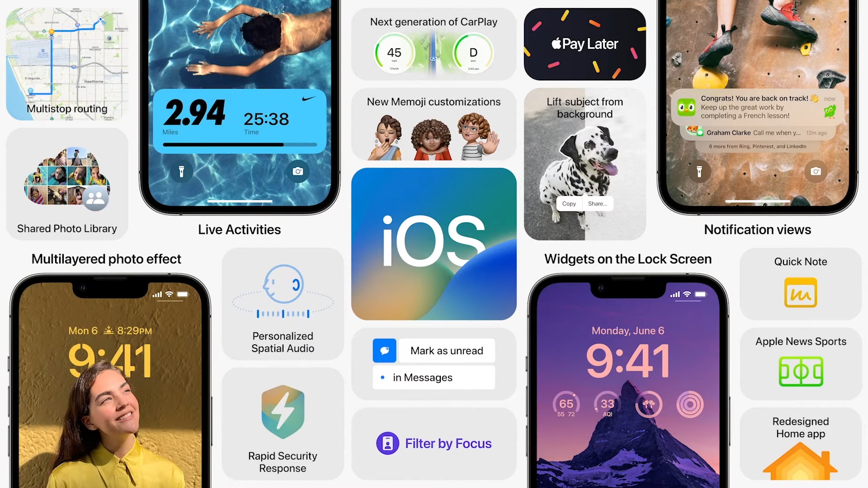
Task: Select the Shared Photo Library feature
Action: click(x=67, y=185)
